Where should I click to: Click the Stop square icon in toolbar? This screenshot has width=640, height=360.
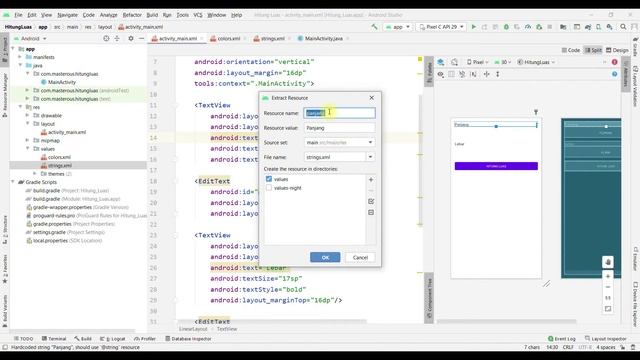(550, 27)
